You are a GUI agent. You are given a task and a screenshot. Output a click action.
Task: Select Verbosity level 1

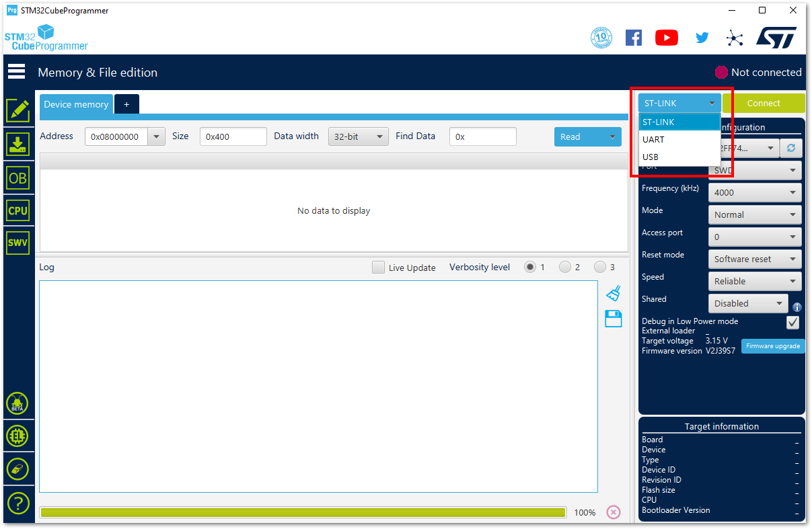530,268
